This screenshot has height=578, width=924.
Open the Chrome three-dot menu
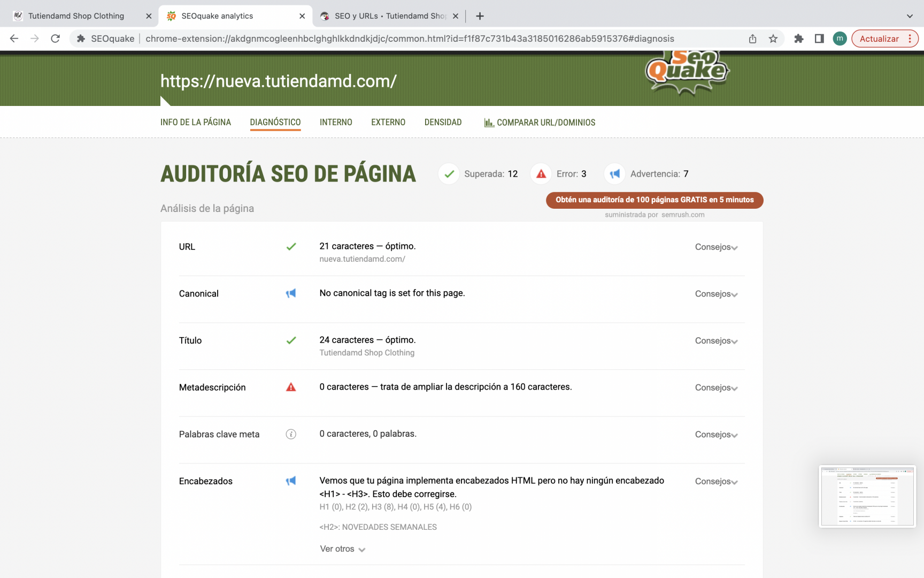click(x=910, y=39)
